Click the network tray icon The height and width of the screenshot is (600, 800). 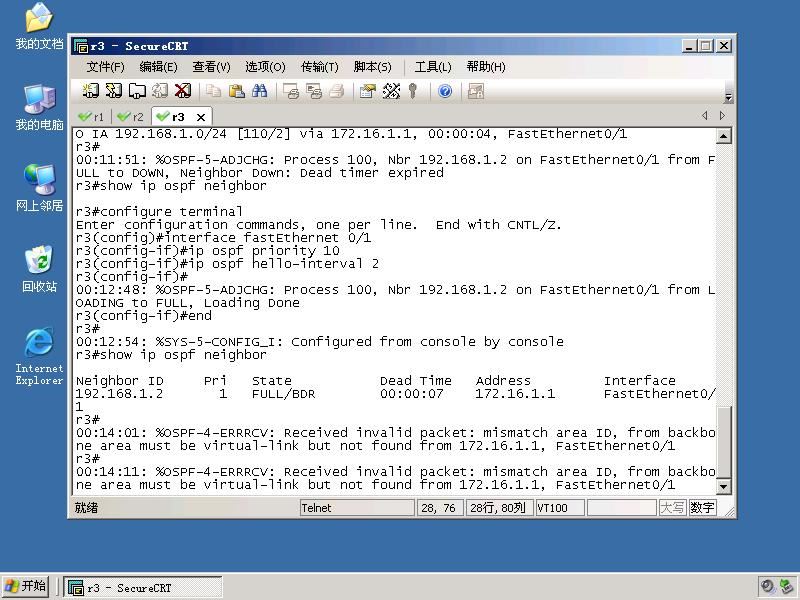point(786,587)
